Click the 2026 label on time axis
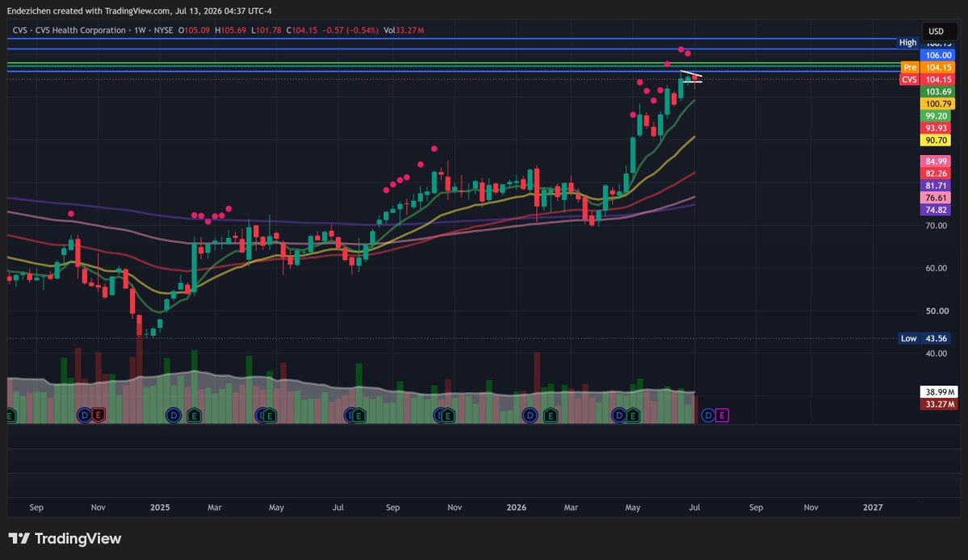Image resolution: width=968 pixels, height=560 pixels. 516,507
